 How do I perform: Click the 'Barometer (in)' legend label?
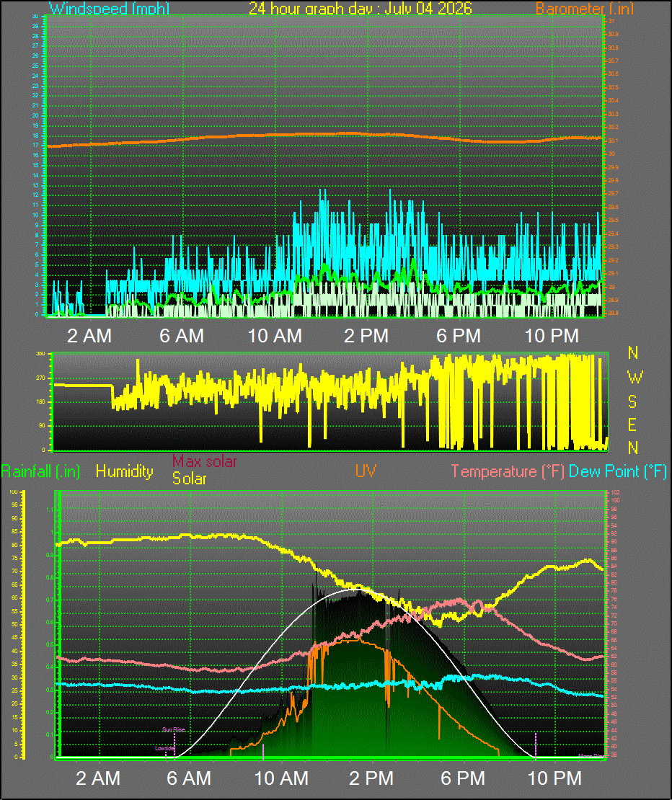585,8
